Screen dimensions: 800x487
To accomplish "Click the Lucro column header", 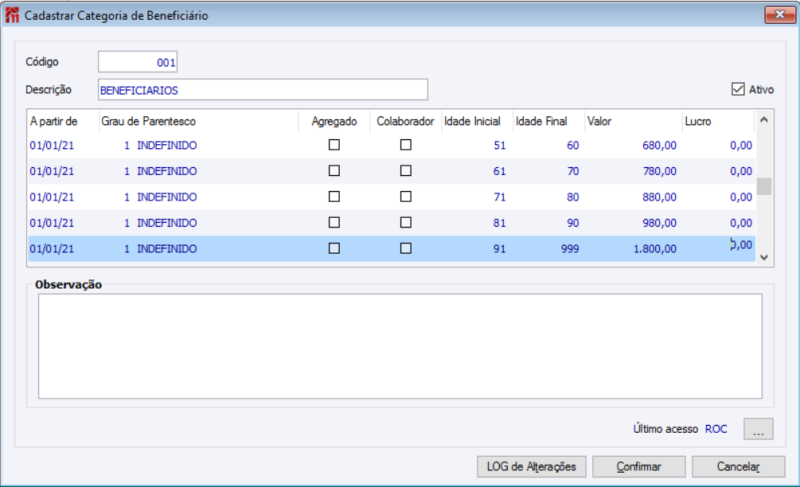I will click(718, 121).
